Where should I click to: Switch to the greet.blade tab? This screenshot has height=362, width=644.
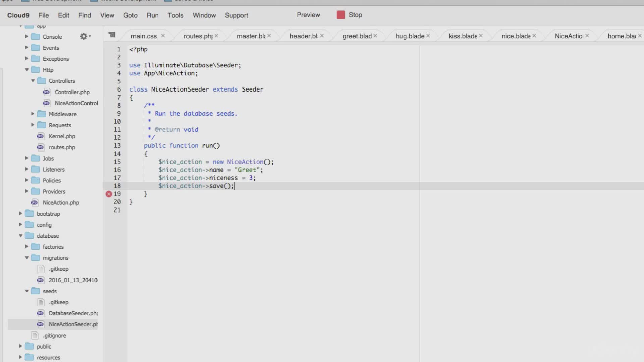click(x=357, y=36)
